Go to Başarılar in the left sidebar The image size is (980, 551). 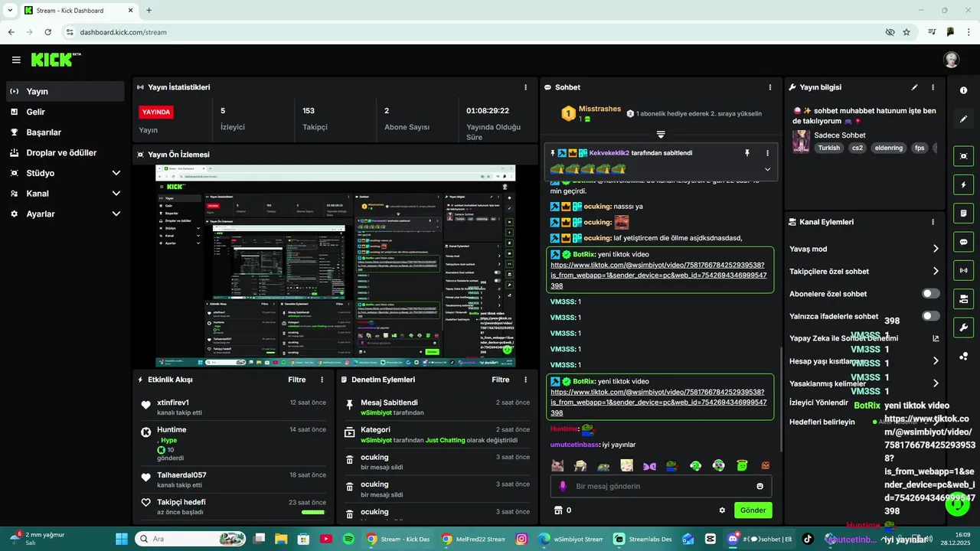65,132
